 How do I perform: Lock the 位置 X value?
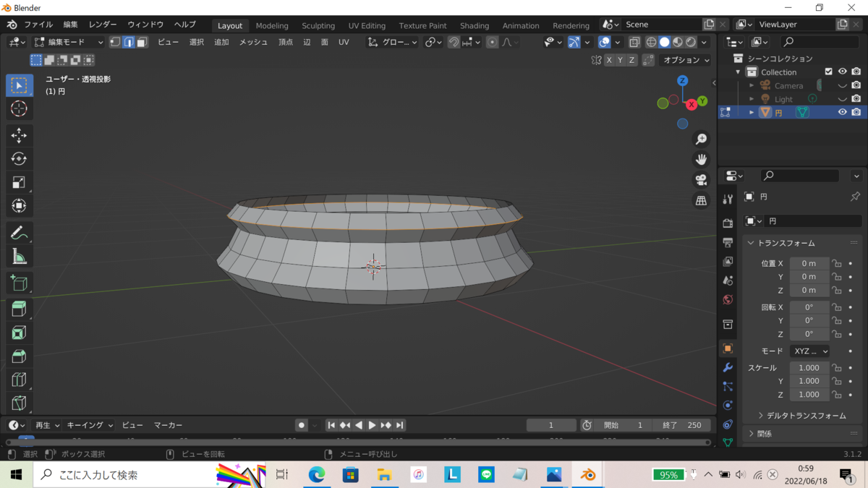[837, 263]
